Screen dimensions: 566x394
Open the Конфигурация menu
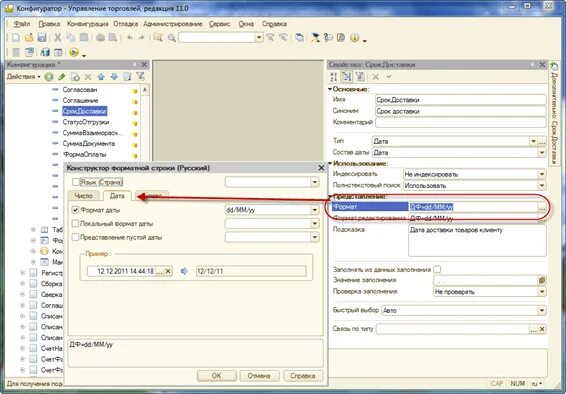[87, 24]
